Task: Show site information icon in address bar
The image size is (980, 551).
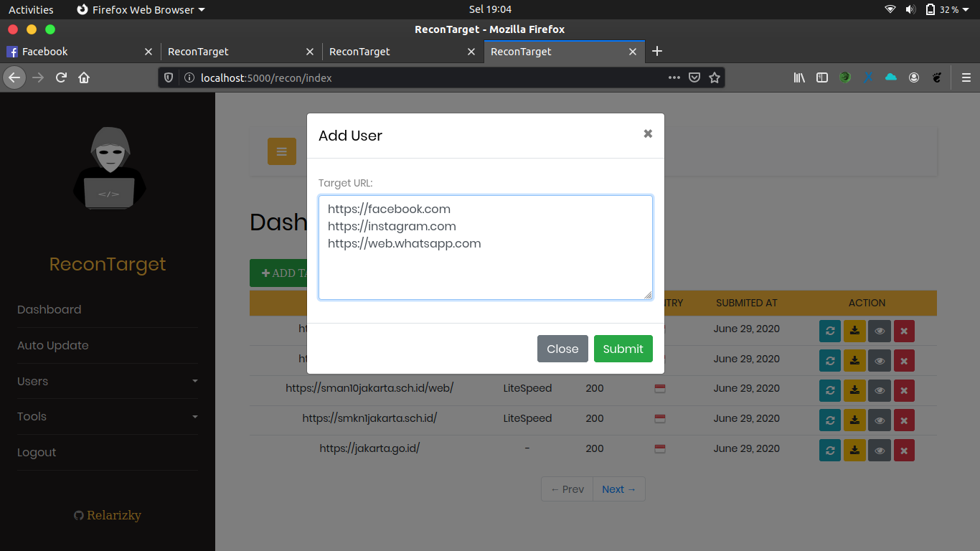Action: click(189, 77)
